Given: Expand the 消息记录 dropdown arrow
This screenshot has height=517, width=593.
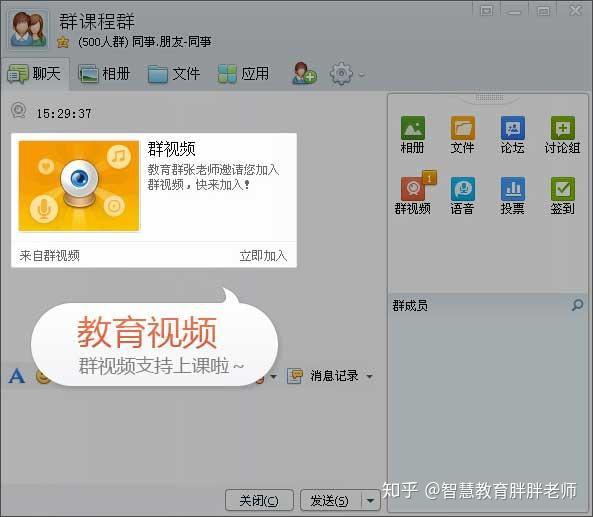Looking at the screenshot, I should click(x=369, y=376).
